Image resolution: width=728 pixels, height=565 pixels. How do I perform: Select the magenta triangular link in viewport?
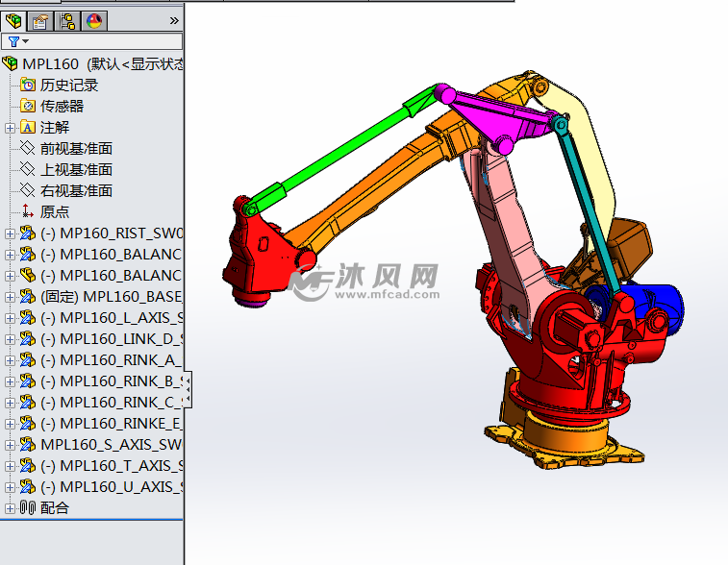499,117
